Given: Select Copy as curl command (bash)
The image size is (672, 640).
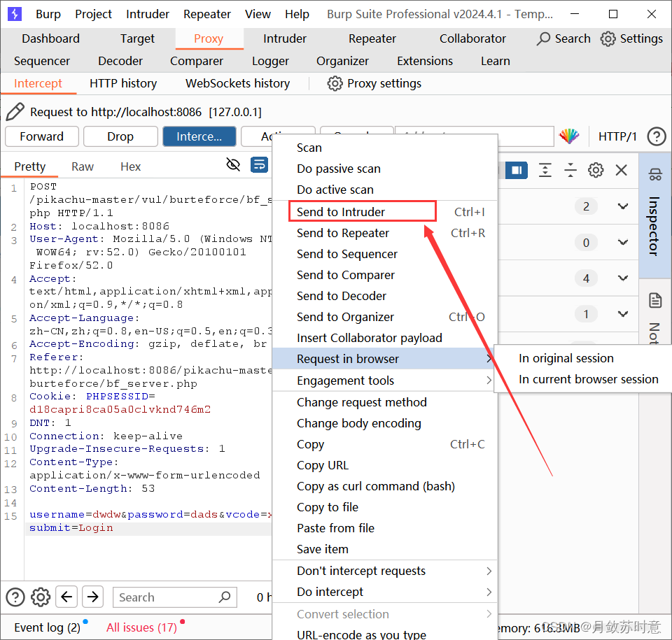Looking at the screenshot, I should (385, 486).
